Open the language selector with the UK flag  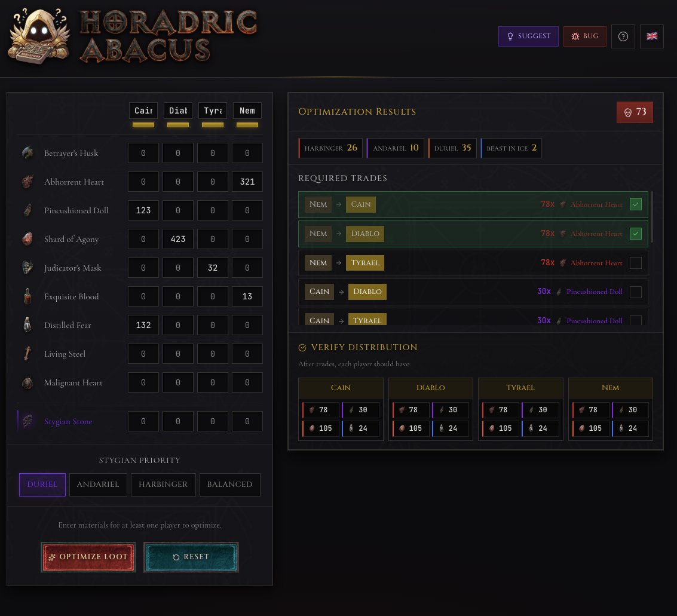pos(652,36)
